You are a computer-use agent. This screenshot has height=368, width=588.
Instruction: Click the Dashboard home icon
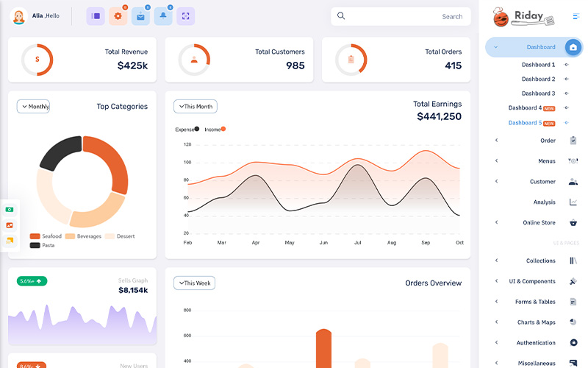(x=573, y=47)
